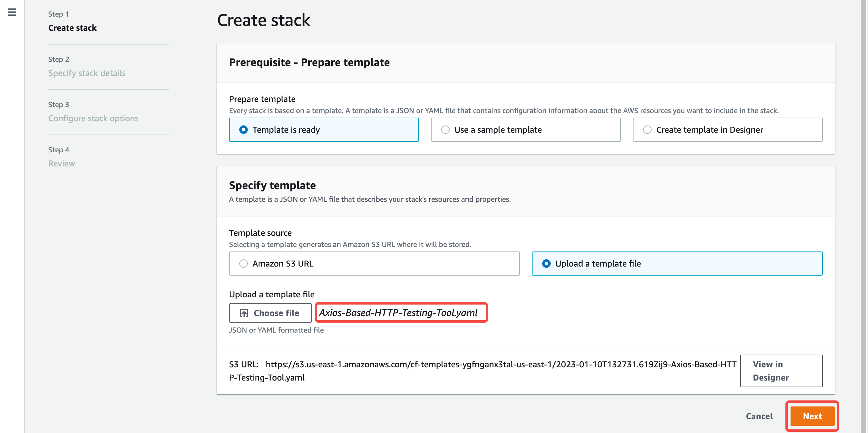
Task: Go to Step 1 Create stack
Action: click(72, 28)
